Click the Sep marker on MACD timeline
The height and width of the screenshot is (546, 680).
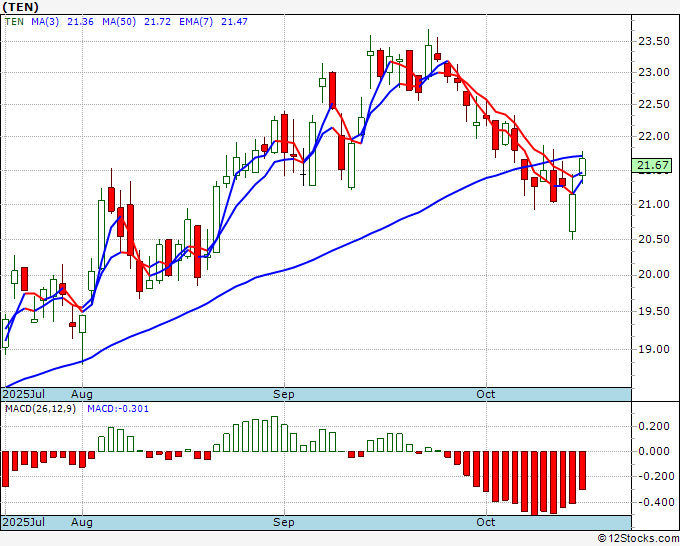point(284,522)
